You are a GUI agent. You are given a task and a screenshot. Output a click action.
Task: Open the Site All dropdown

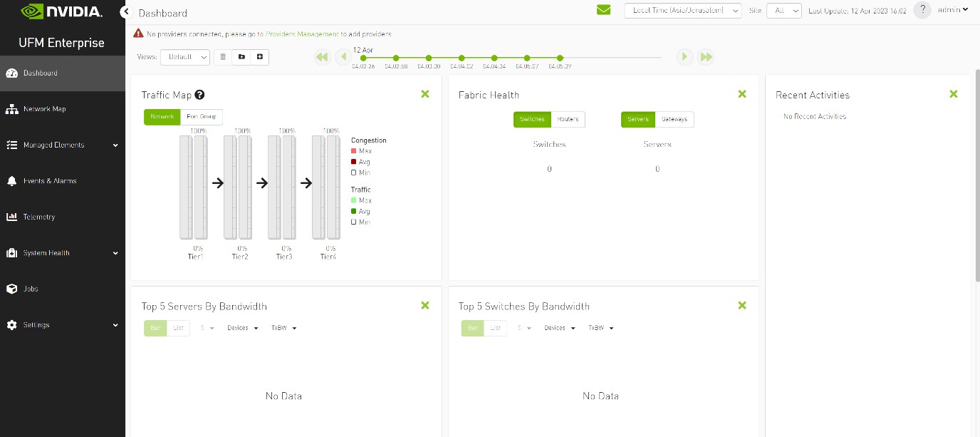pos(783,11)
